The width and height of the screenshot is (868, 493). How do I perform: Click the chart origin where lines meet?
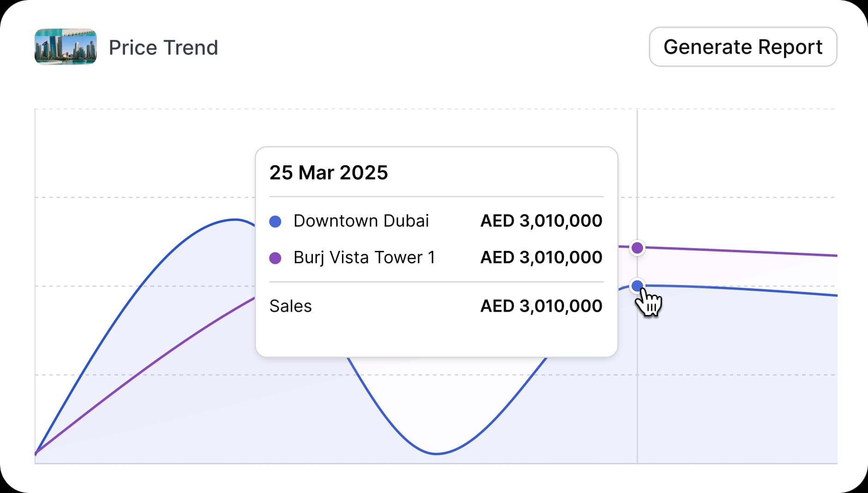point(36,453)
